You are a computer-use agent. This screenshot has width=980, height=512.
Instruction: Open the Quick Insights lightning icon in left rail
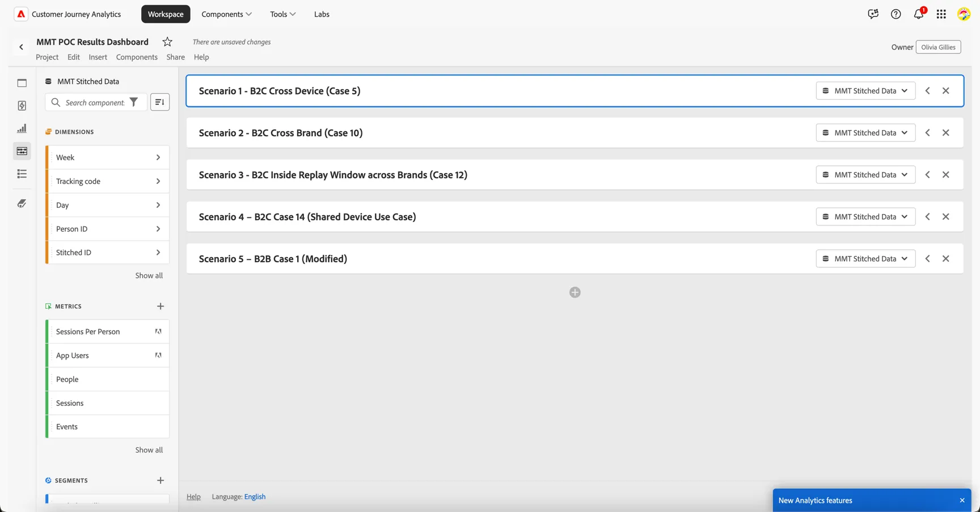coord(22,106)
